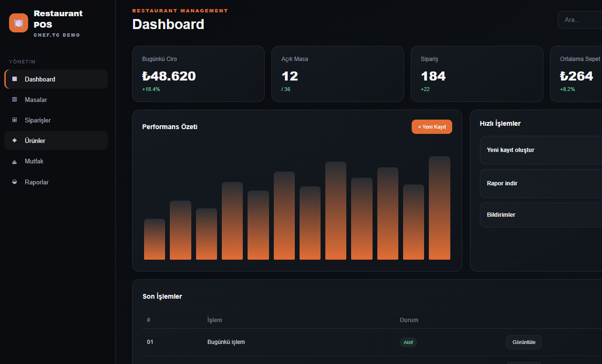Click the Durum column header

click(x=409, y=320)
